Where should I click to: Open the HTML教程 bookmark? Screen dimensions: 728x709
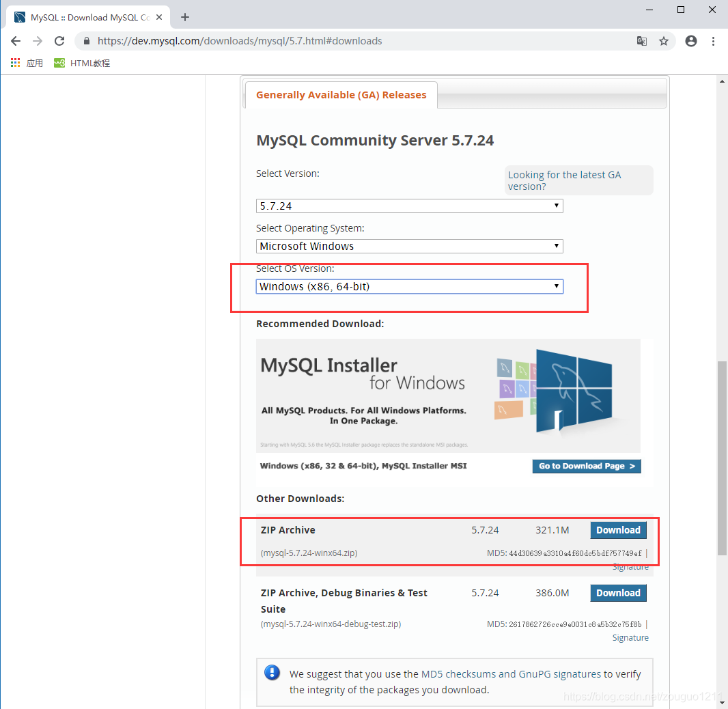tap(82, 63)
